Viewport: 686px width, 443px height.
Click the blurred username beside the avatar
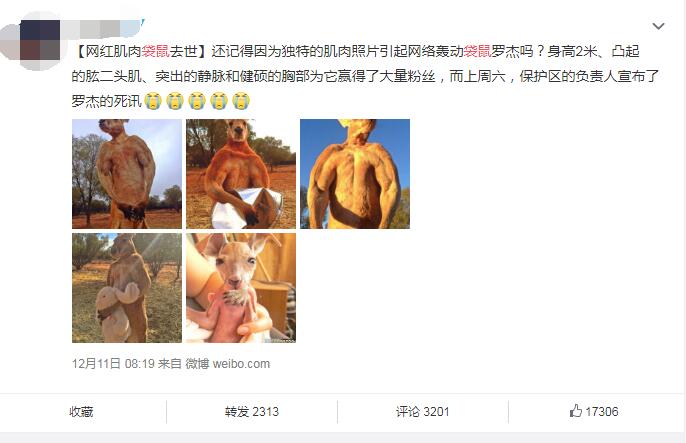108,27
